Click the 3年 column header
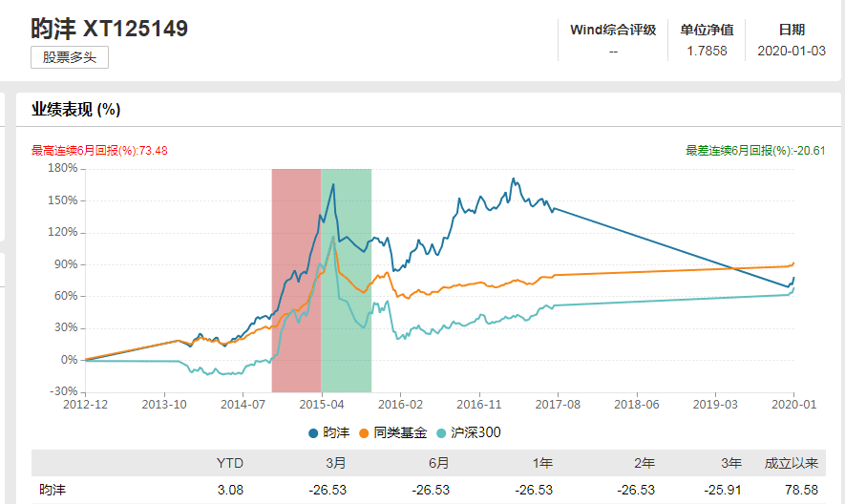This screenshot has width=845, height=504. click(x=731, y=463)
